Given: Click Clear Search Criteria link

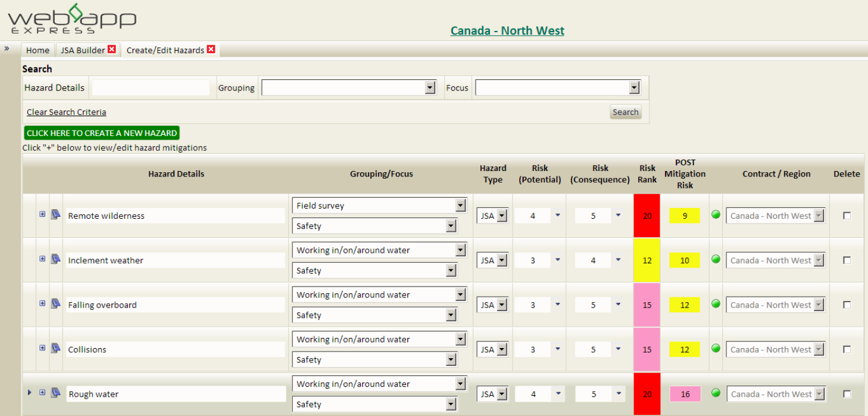Looking at the screenshot, I should [x=67, y=112].
